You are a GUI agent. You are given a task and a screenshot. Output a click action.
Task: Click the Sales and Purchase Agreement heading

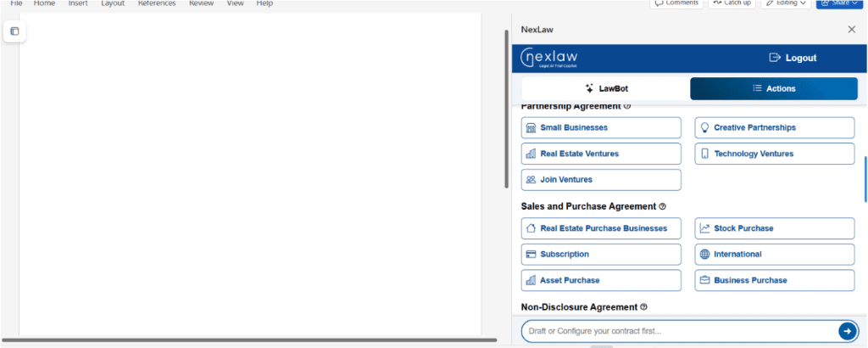[588, 206]
